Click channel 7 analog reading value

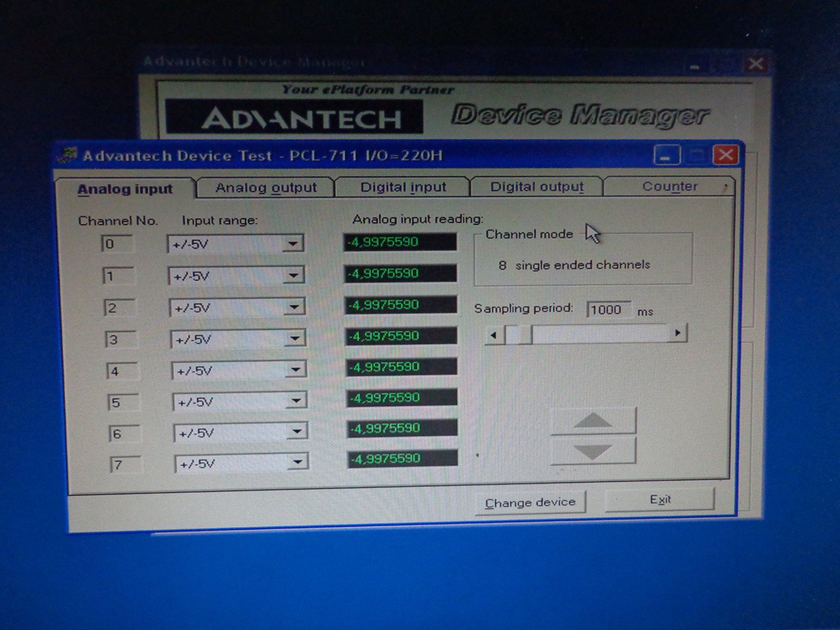tap(403, 458)
